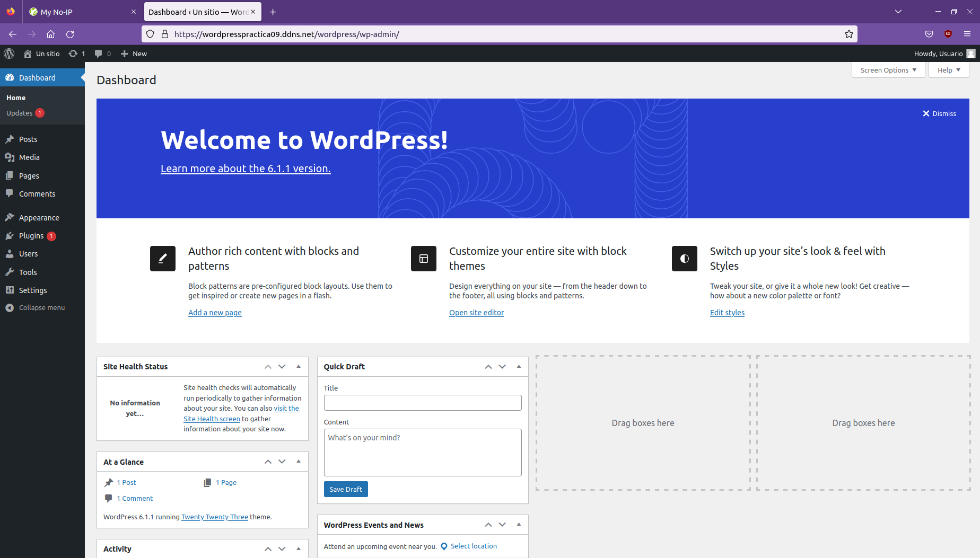This screenshot has width=980, height=558.
Task: Toggle WordPress Events and News panel
Action: [519, 525]
